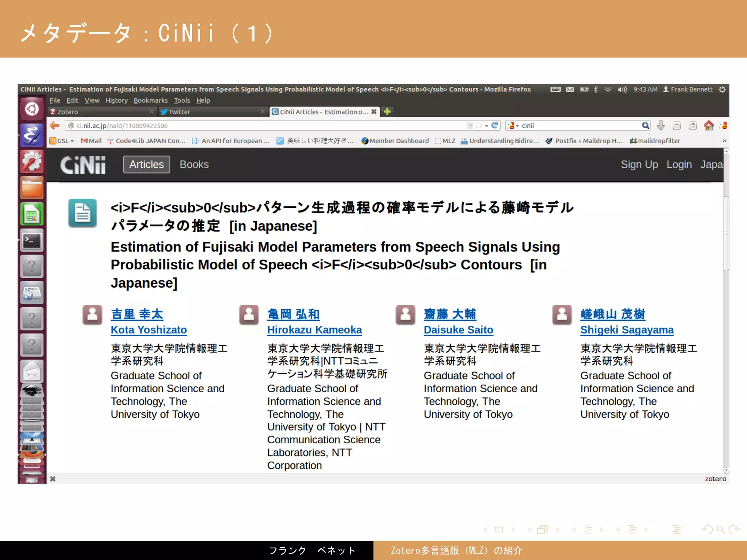Open the Bluetooth indicator menu
This screenshot has height=560, width=747.
pos(596,89)
